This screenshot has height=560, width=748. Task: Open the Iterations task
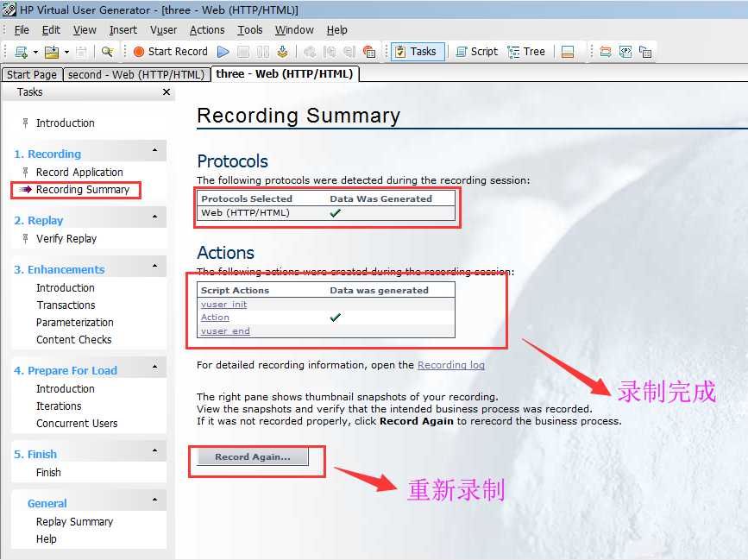[59, 406]
